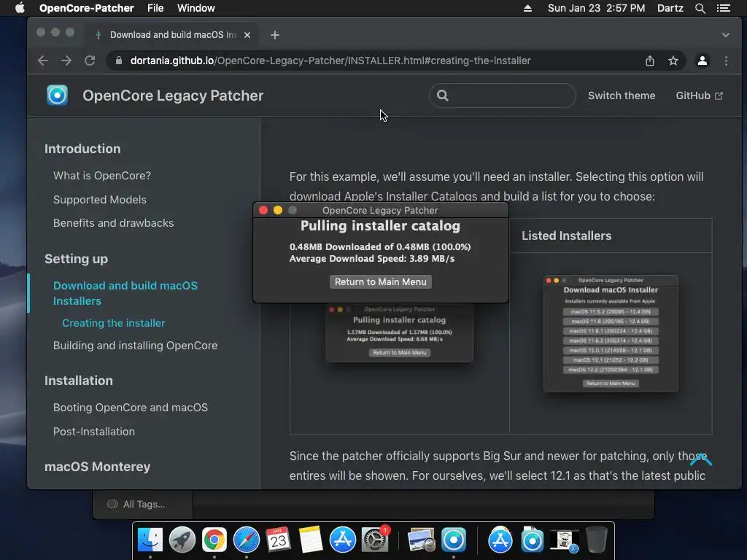Screen dimensions: 747x560
Task: Open OpenCore Patcher item right of Applications stack
Action: pyautogui.click(x=532, y=540)
